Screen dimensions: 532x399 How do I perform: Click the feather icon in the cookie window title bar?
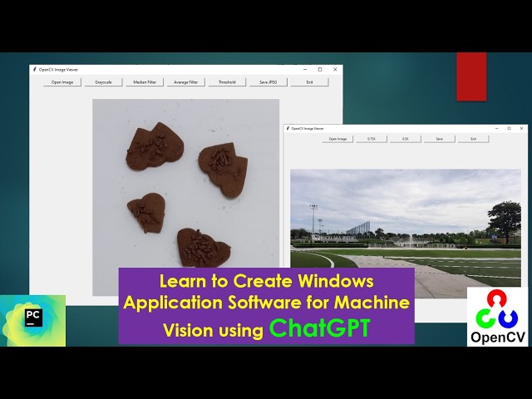click(x=34, y=69)
